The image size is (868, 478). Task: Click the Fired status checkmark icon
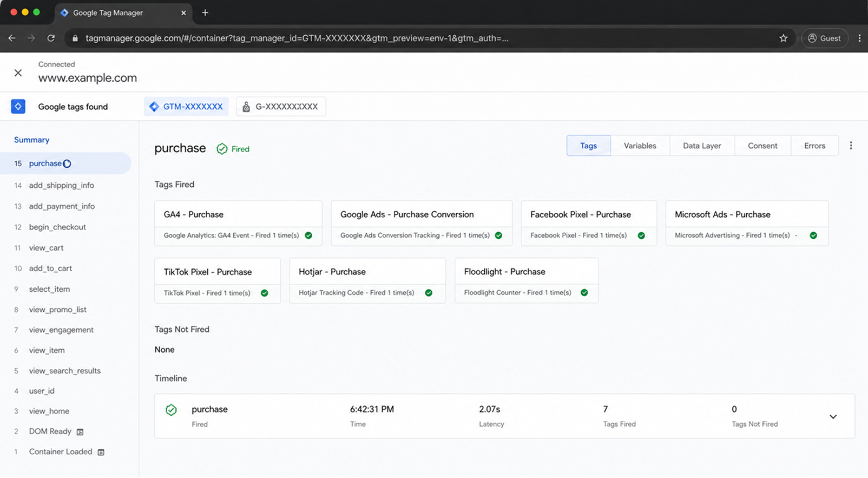coord(222,149)
